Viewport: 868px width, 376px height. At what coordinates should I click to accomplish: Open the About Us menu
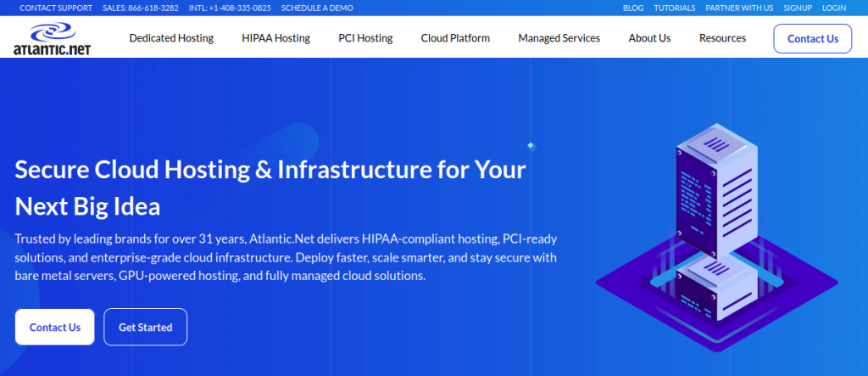(x=649, y=38)
